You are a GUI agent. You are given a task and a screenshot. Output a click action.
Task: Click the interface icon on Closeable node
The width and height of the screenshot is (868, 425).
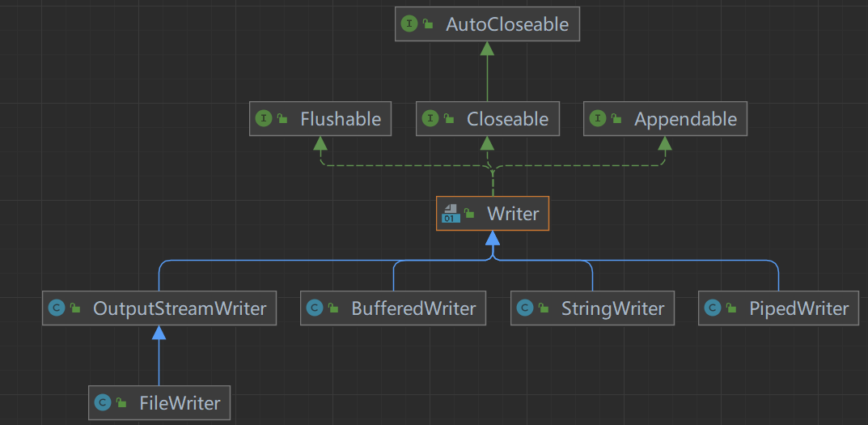pyautogui.click(x=430, y=119)
